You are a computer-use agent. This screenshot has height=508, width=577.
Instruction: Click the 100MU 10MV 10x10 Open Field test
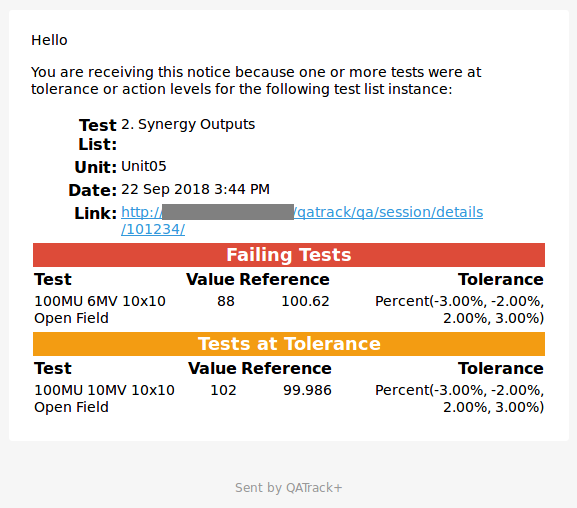coord(104,399)
